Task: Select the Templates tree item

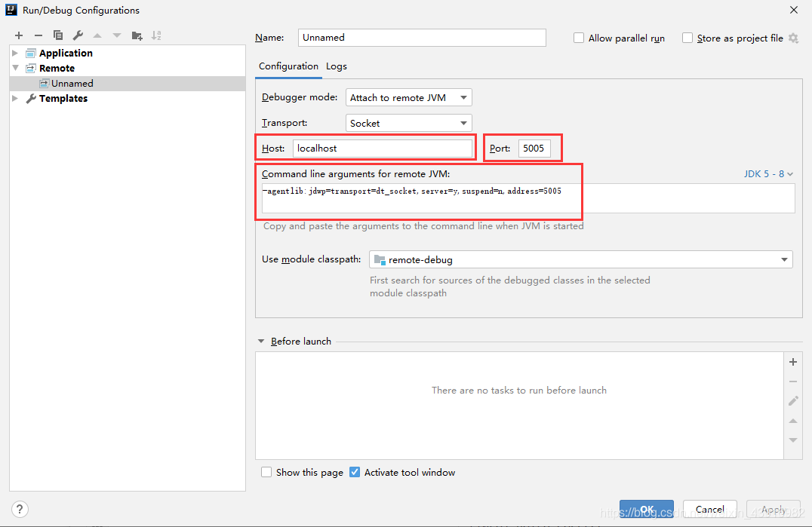Action: [x=63, y=98]
